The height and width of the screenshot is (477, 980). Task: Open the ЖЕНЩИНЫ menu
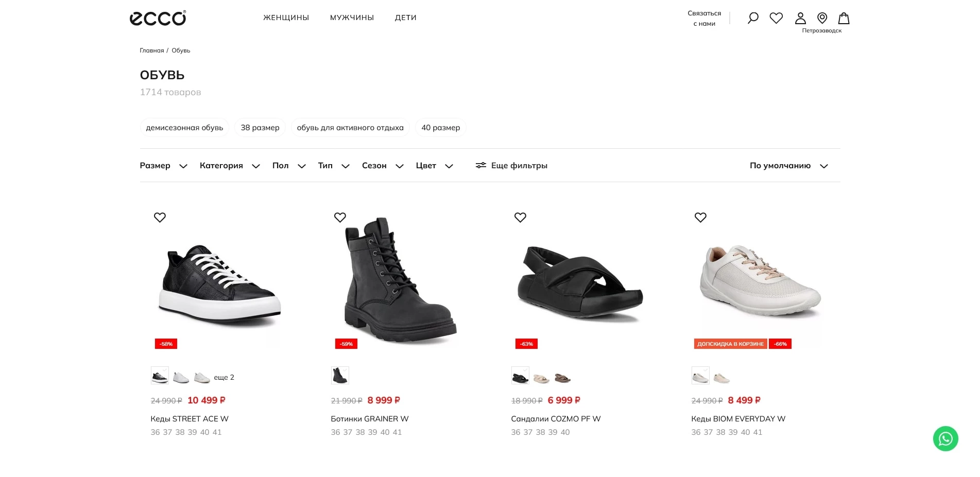286,17
